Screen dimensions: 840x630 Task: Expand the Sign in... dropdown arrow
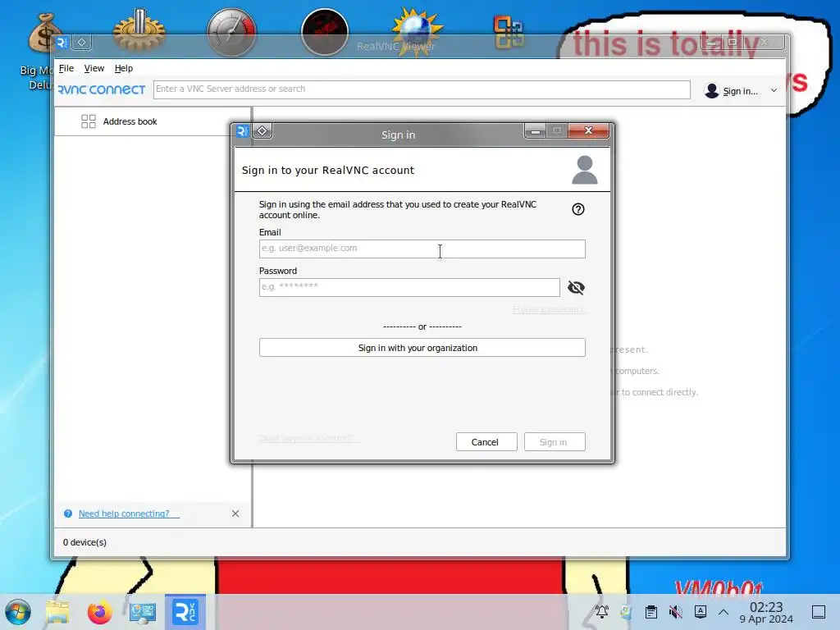point(774,90)
